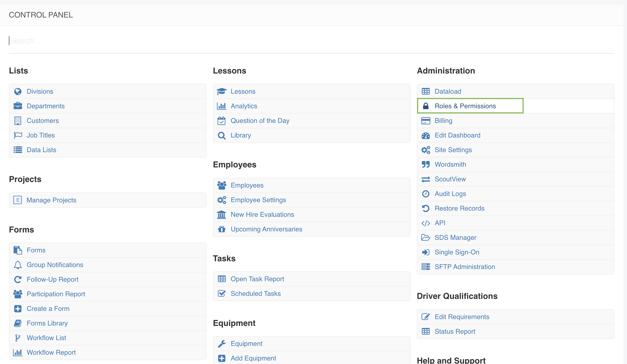Open Single Sign-On settings
Screen dimensions: 627x364
(457, 252)
